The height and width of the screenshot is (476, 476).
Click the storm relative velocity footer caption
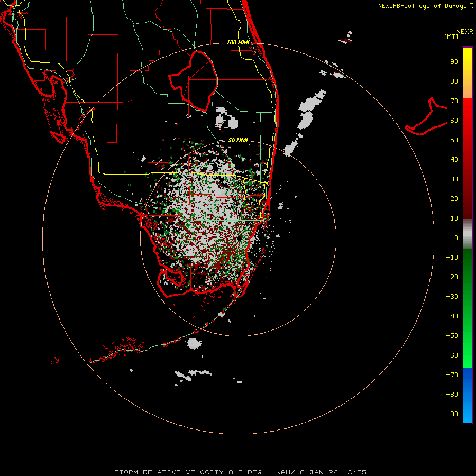[241, 472]
